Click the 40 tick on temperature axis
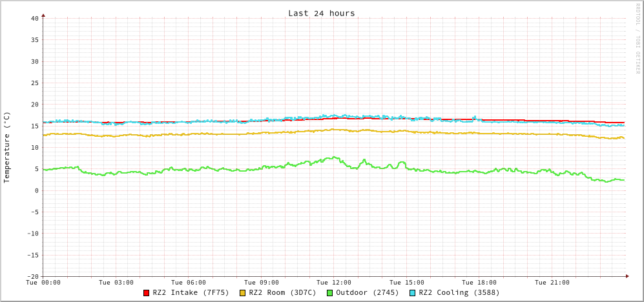 34,18
